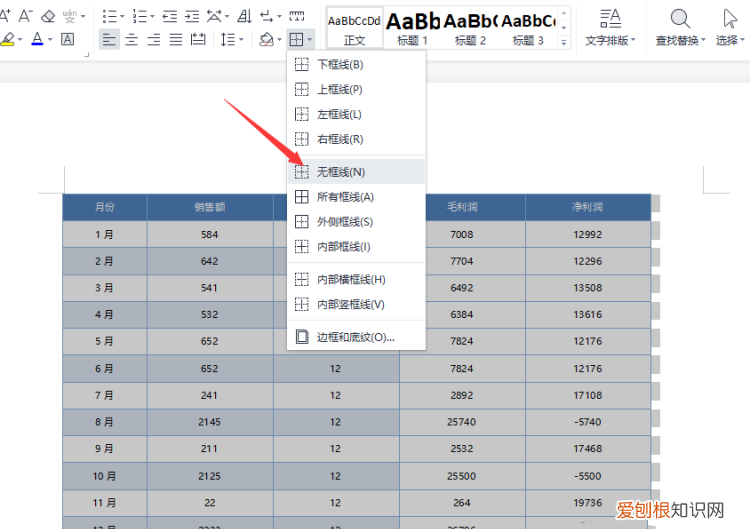Open 边框和底纹(O)... dialog
The width and height of the screenshot is (750, 529).
[355, 337]
